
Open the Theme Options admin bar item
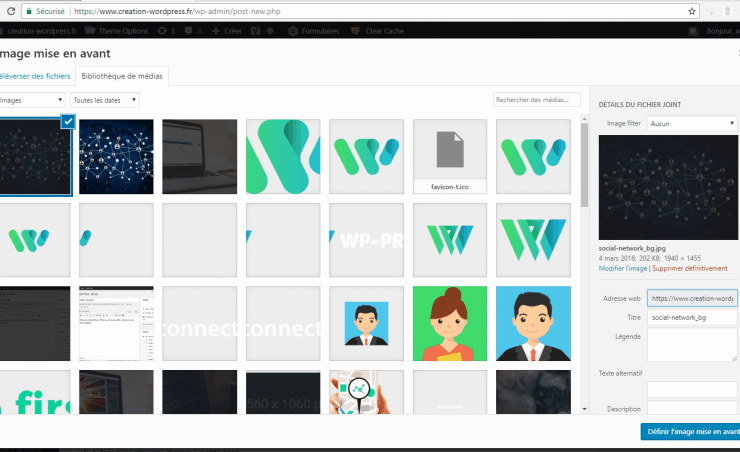tap(117, 31)
